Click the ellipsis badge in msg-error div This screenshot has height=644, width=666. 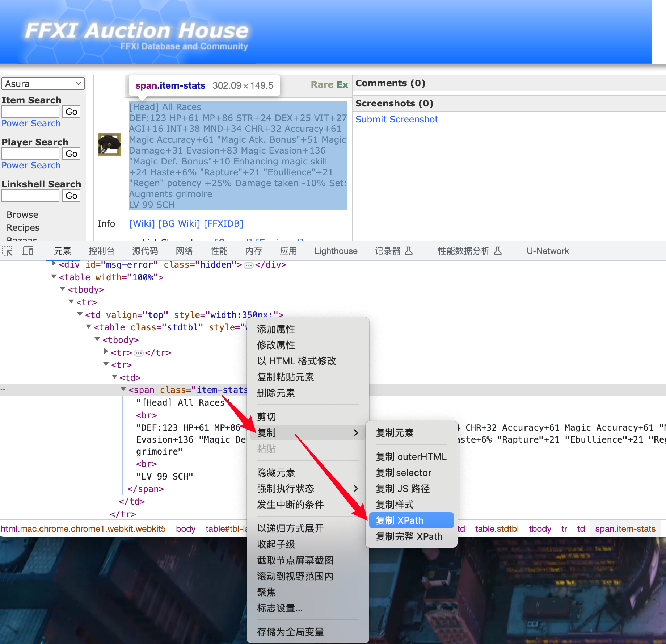click(x=248, y=265)
